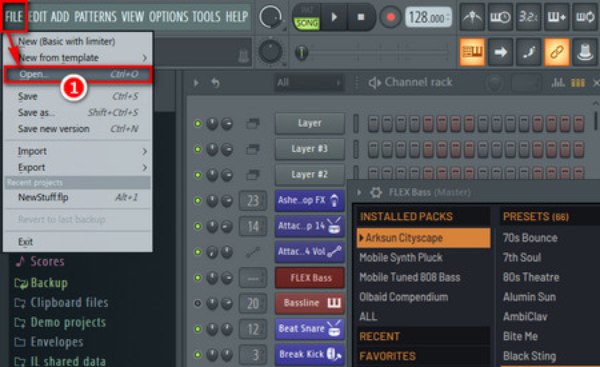Select the 70s Bounce preset

(x=530, y=238)
